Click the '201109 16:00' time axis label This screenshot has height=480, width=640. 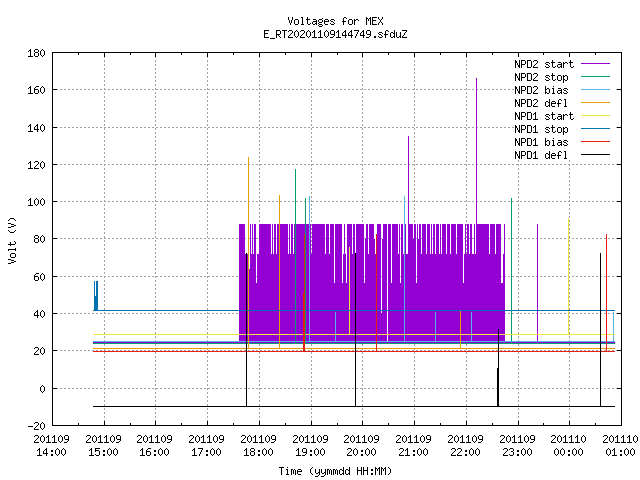[x=154, y=446]
